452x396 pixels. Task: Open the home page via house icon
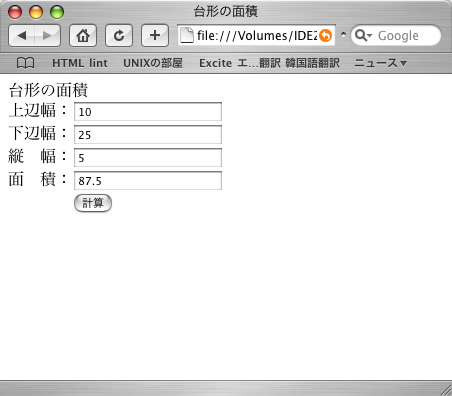point(83,35)
